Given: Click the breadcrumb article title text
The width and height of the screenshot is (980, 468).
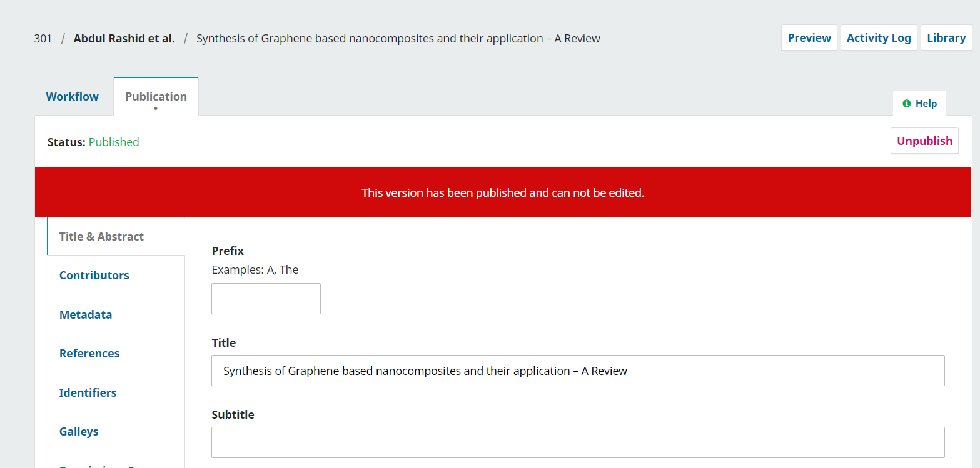Looking at the screenshot, I should pyautogui.click(x=398, y=39).
